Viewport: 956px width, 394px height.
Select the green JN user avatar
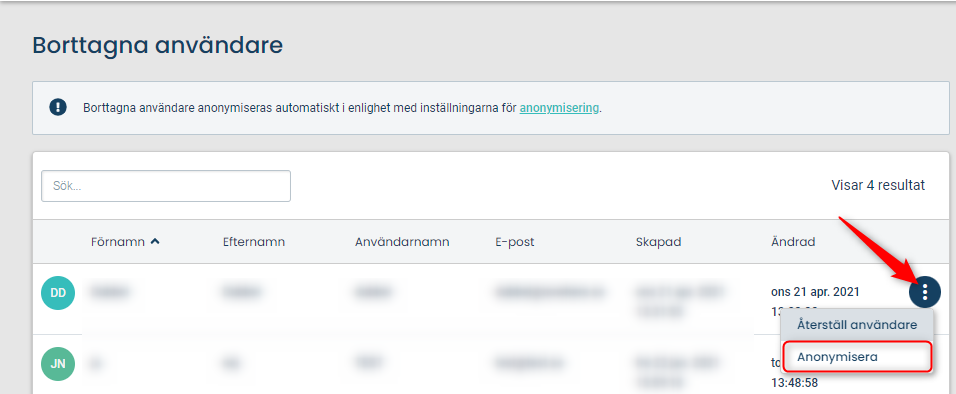(x=58, y=364)
